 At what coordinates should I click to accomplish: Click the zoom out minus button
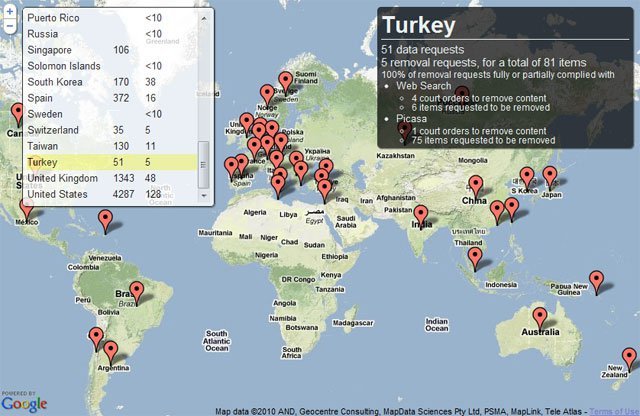(9, 26)
